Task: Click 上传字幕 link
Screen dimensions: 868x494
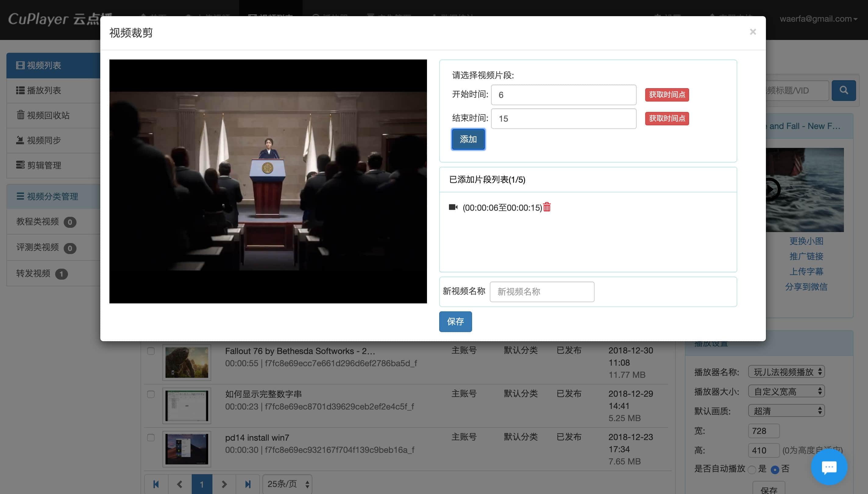Action: 806,271
